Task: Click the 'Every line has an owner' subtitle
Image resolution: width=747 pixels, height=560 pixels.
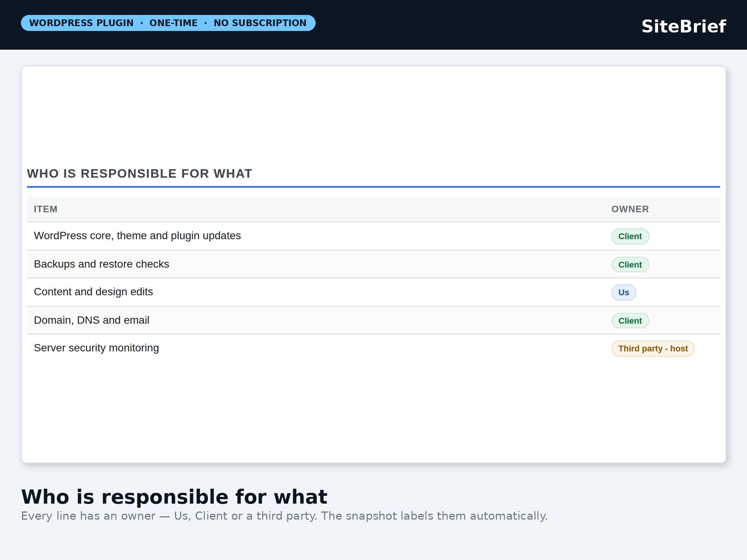Action: click(284, 516)
